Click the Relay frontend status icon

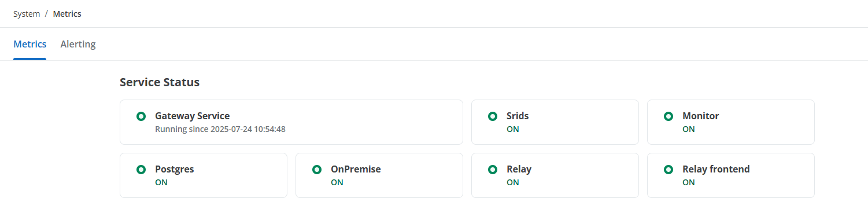tap(668, 170)
